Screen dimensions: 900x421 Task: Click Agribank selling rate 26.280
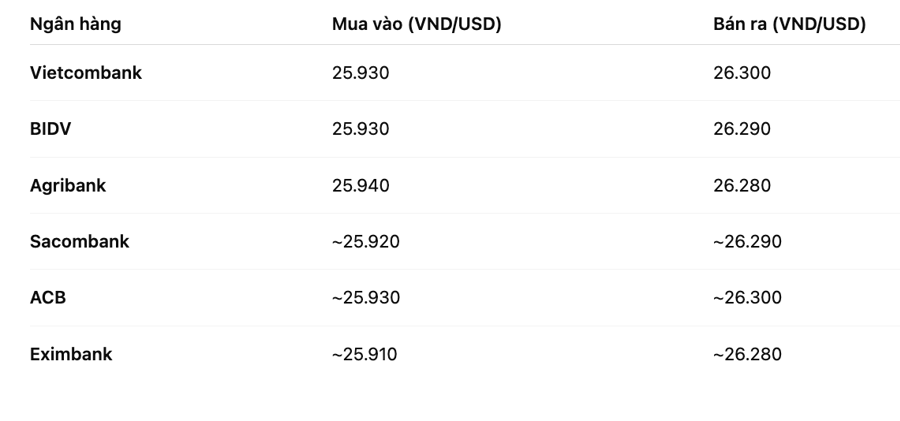[x=742, y=186]
